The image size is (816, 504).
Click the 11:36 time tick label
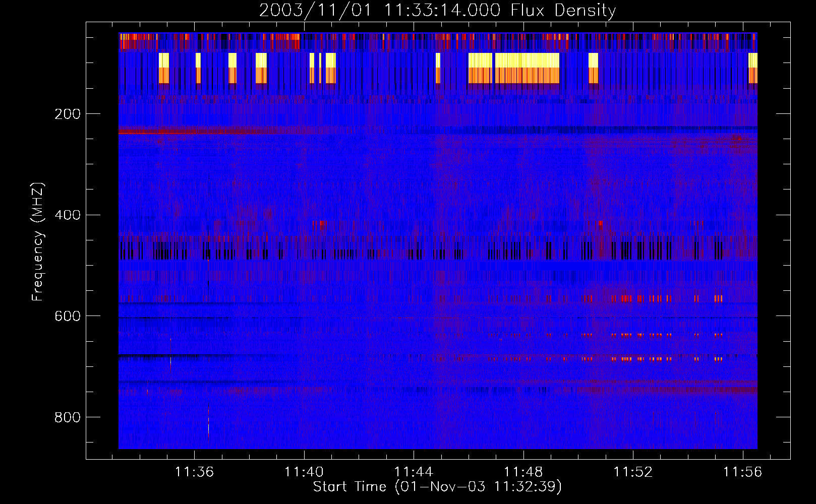click(x=194, y=472)
